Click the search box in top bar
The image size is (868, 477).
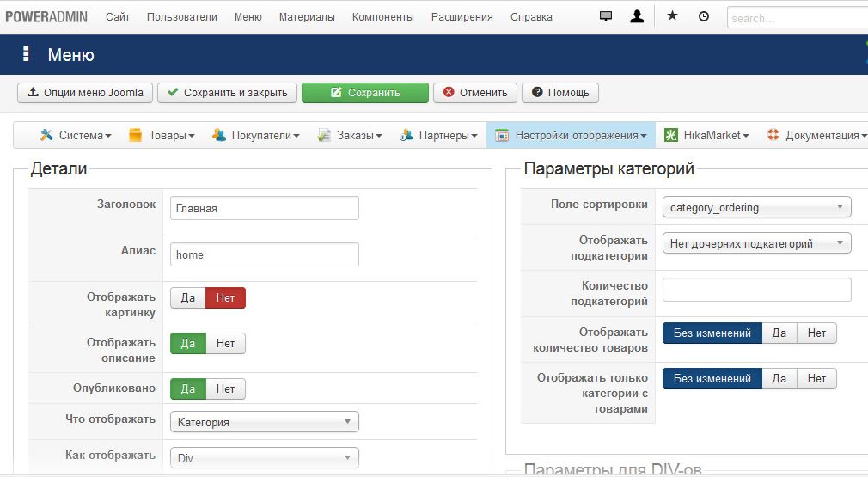pos(798,18)
